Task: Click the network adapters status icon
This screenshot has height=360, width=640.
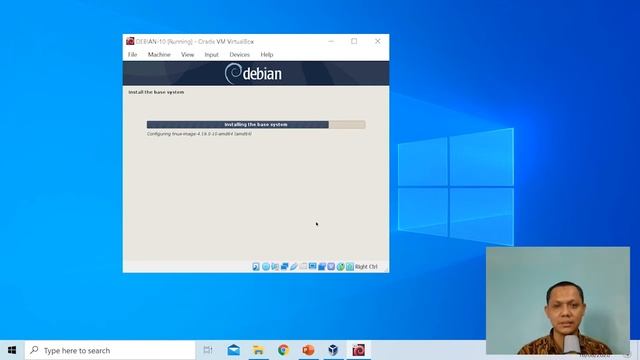Action: 284,267
